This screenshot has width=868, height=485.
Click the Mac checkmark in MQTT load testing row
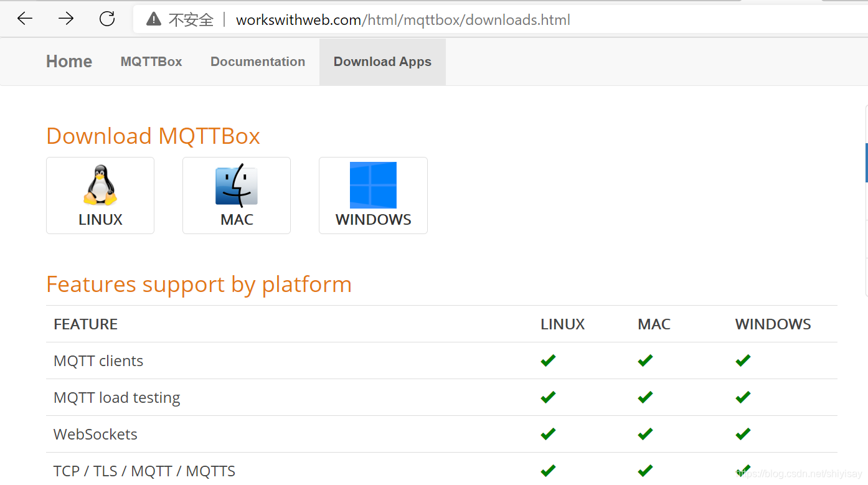tap(645, 397)
